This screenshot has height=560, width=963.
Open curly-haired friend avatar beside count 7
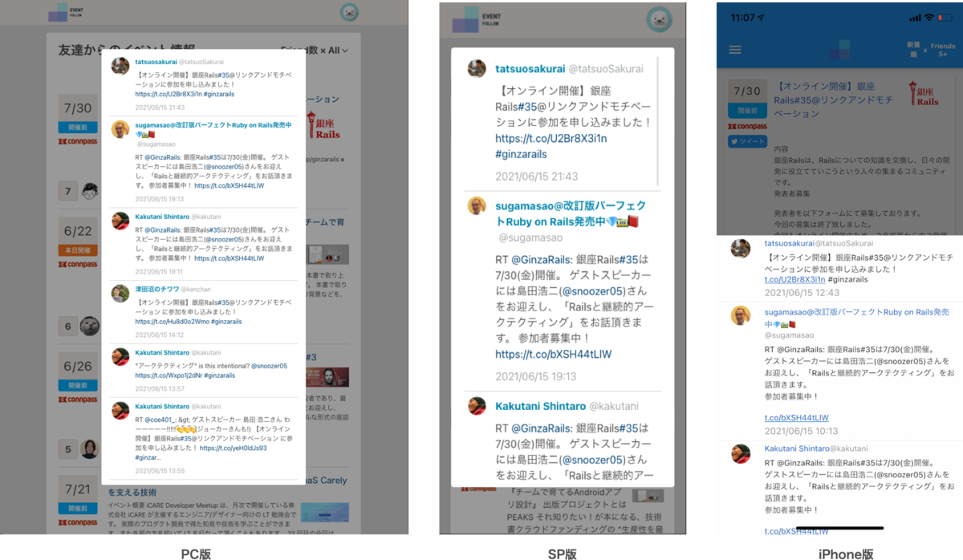pos(90,192)
